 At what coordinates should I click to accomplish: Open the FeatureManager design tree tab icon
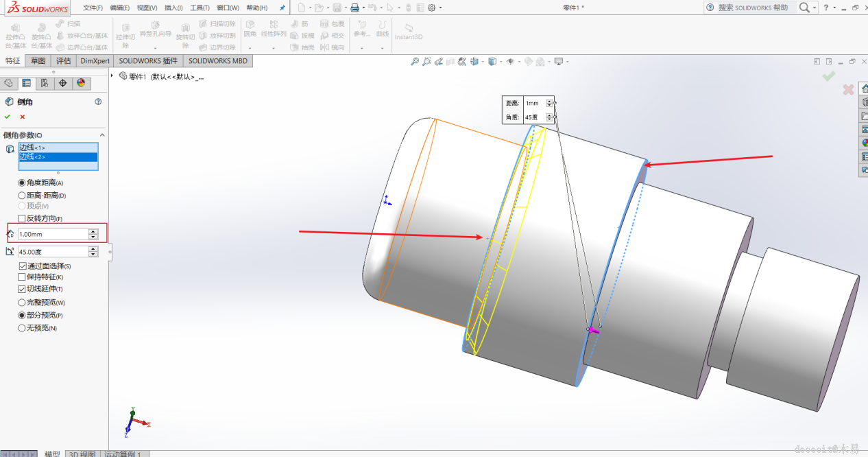tap(9, 83)
